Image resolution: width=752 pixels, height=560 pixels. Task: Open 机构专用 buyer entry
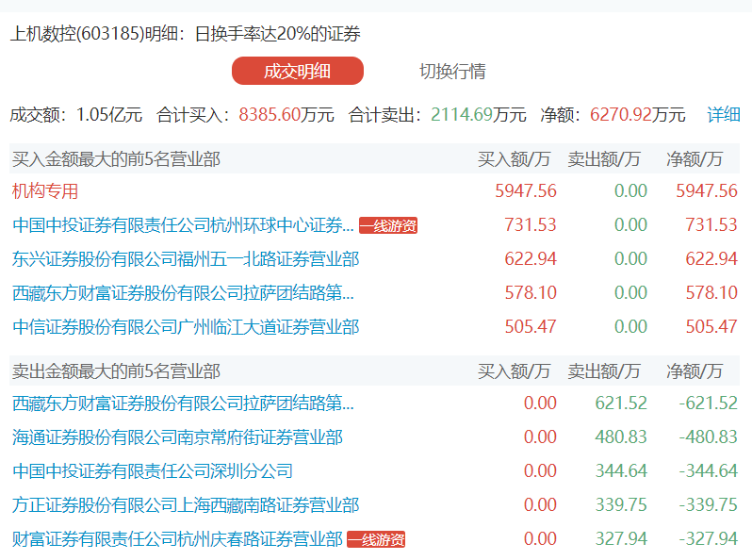(x=45, y=191)
